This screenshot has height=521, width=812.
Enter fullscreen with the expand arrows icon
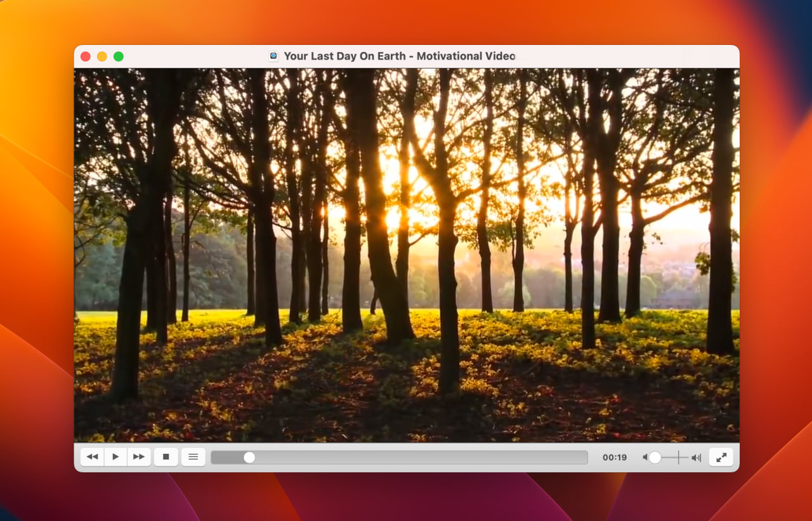tap(721, 456)
